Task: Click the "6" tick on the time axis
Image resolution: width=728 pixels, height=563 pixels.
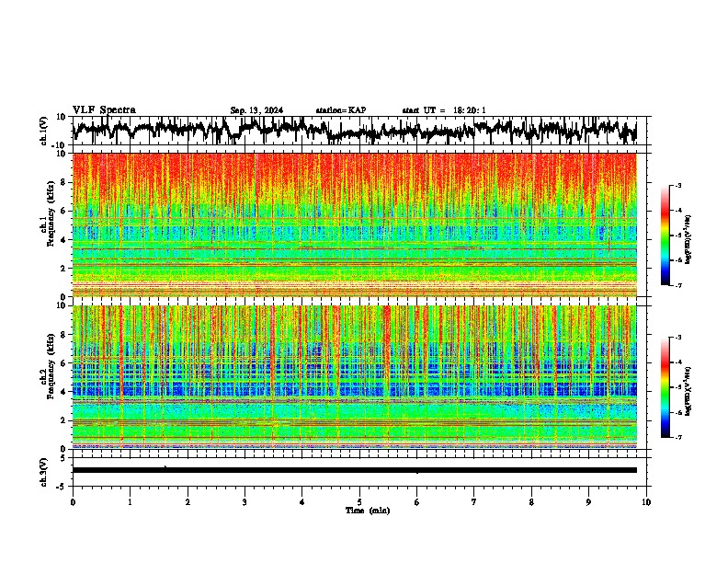Action: (x=417, y=502)
